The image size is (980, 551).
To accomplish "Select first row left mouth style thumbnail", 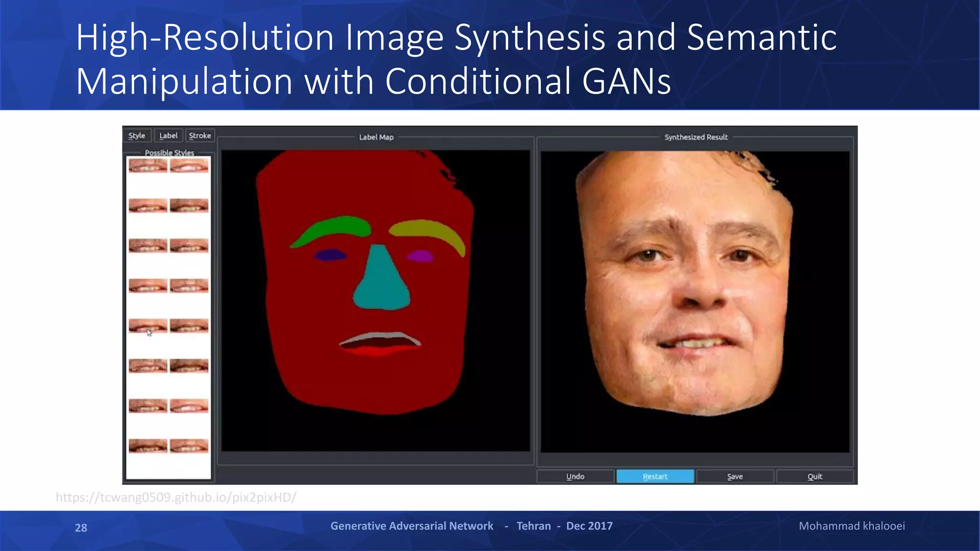I will tap(148, 165).
